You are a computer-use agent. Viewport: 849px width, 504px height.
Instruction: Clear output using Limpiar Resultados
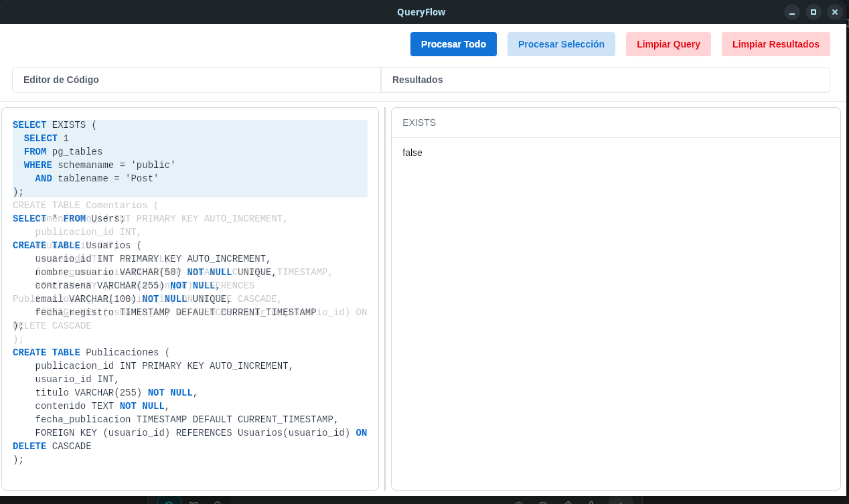click(x=776, y=44)
